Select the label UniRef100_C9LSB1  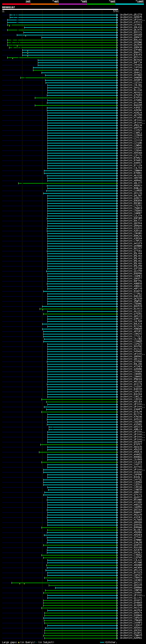pos(131,85)
